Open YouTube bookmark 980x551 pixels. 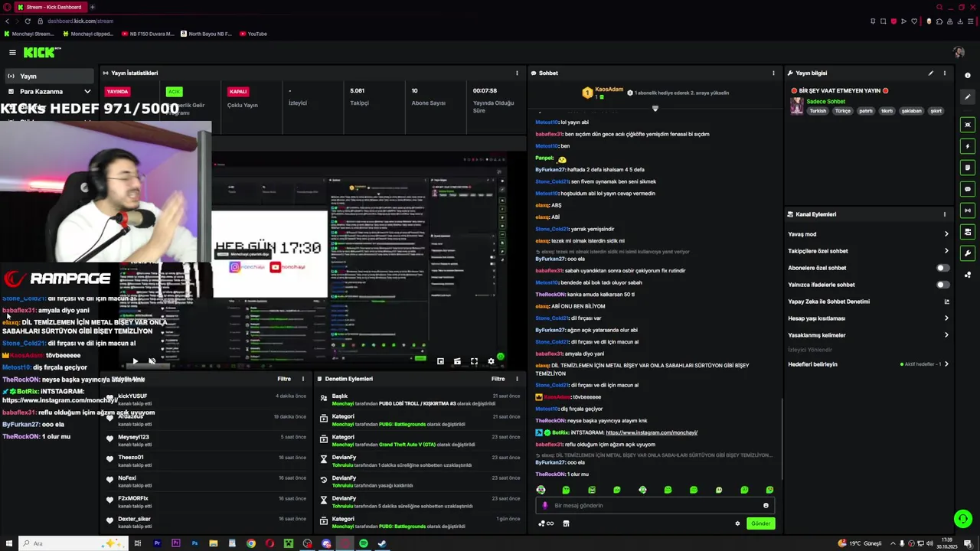pyautogui.click(x=253, y=34)
